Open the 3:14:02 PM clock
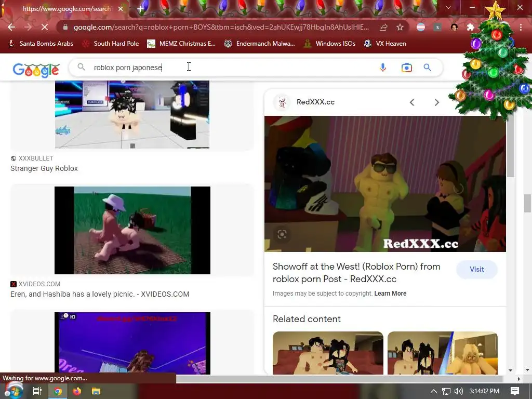The height and width of the screenshot is (399, 532). point(484,391)
